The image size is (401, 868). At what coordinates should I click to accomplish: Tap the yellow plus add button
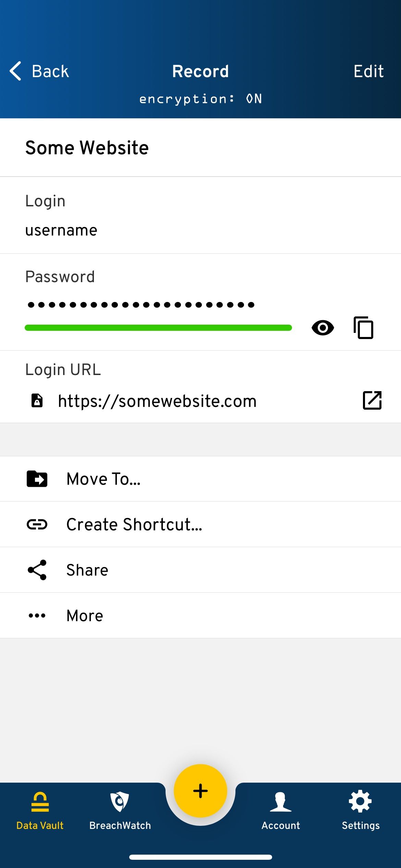pos(200,791)
